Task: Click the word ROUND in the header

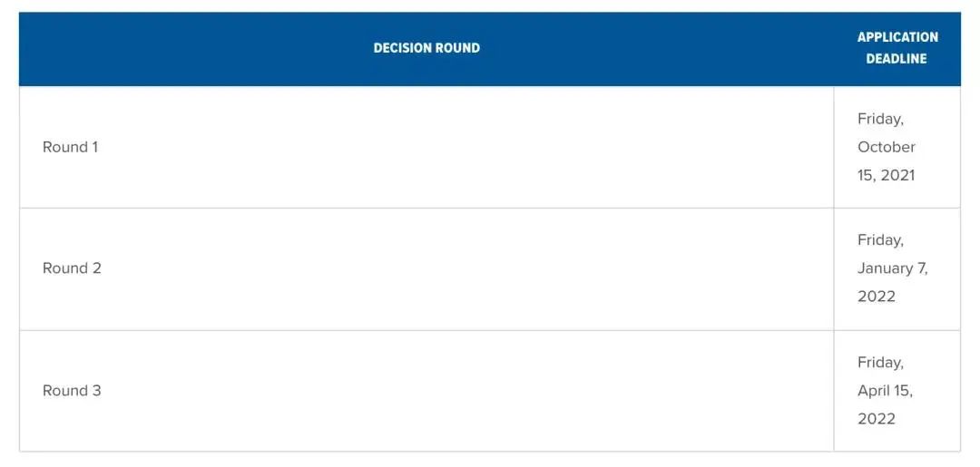Action: click(x=457, y=48)
